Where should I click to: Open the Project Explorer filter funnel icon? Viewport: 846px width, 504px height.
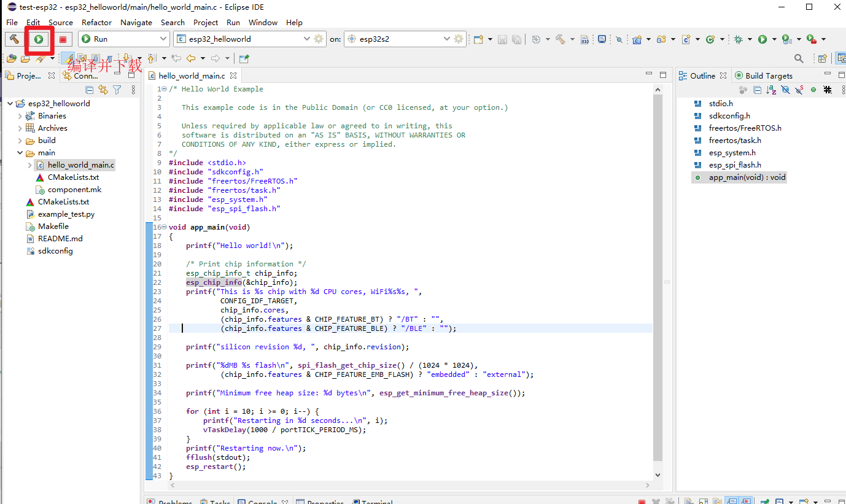click(x=117, y=90)
